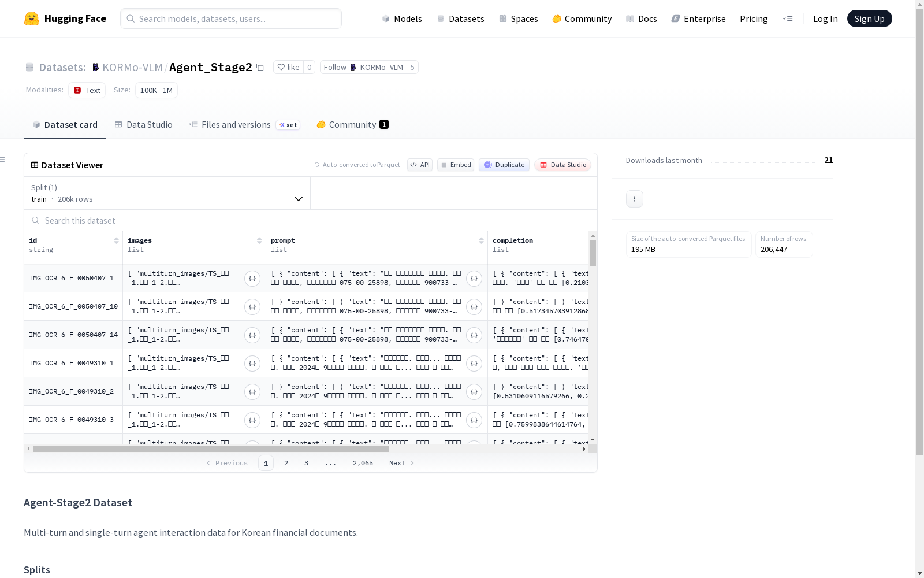Switch to the Data Studio tab

143,125
